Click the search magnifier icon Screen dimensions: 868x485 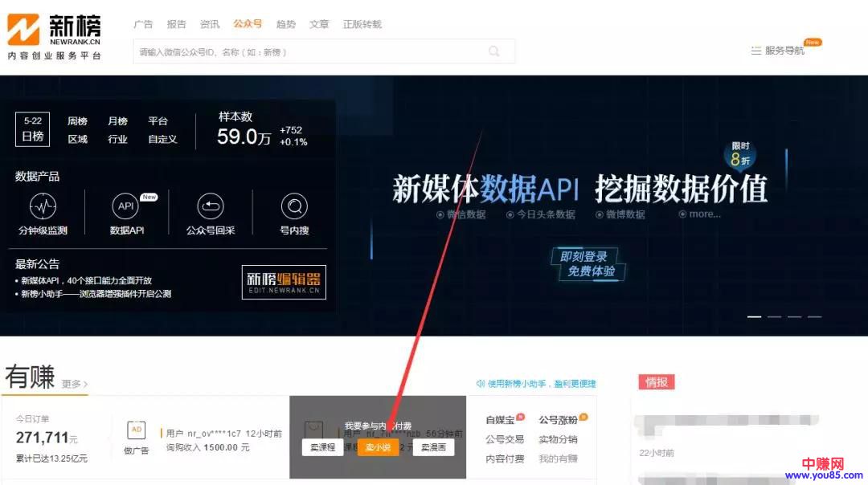[494, 51]
